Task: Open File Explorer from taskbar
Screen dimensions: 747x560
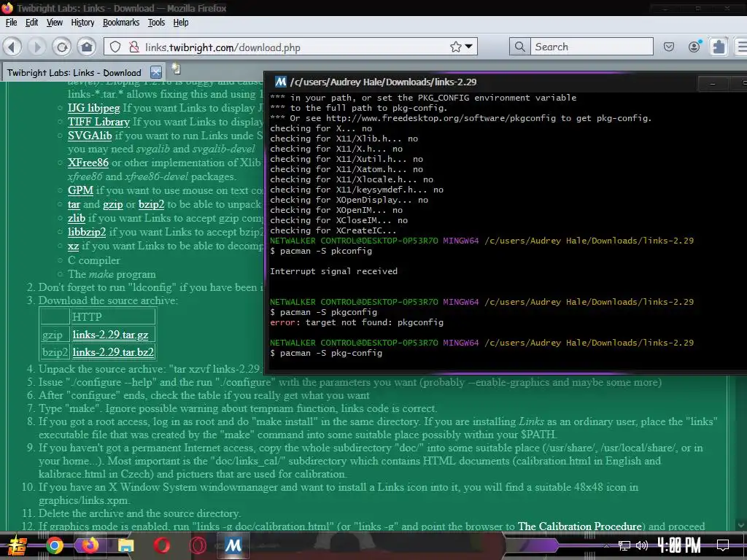Action: (x=125, y=545)
